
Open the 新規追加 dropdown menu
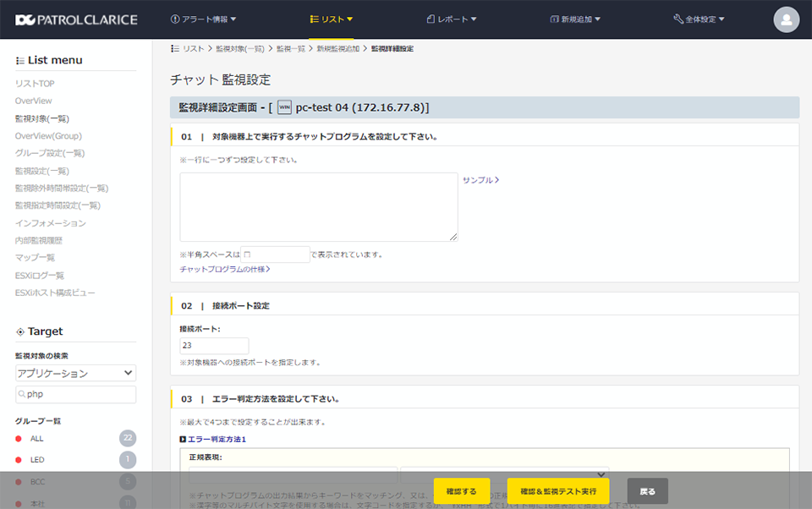(575, 19)
